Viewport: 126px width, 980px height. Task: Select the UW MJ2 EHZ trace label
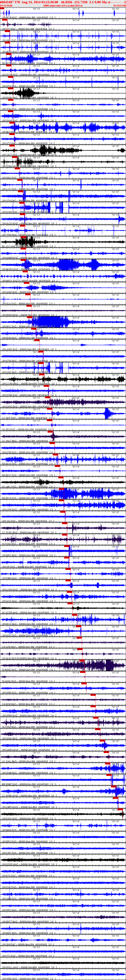[29, 132]
